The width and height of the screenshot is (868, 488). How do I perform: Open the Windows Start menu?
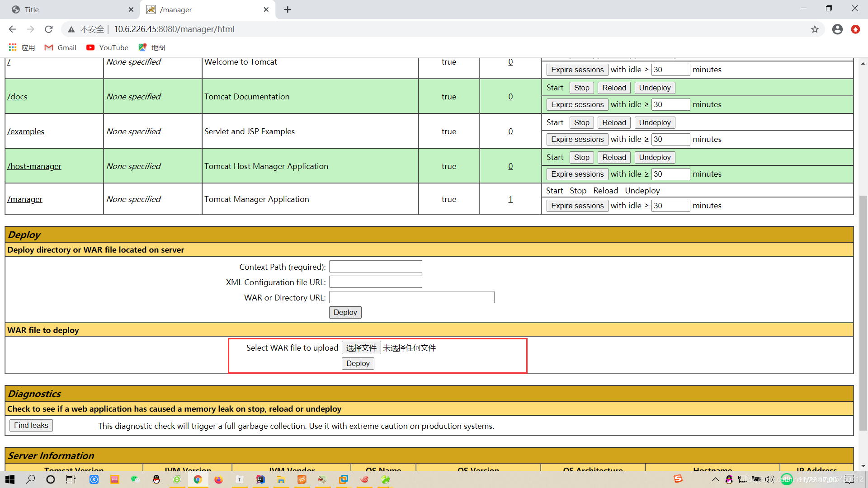(x=10, y=479)
